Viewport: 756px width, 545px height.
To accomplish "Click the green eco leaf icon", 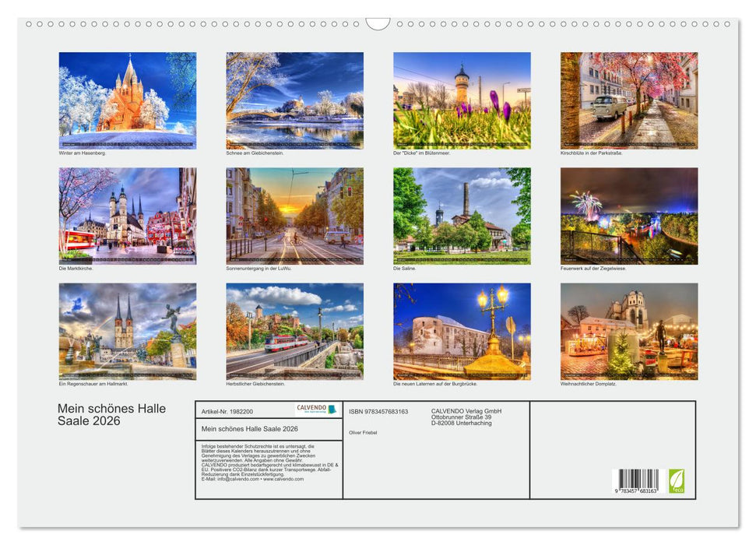I will coord(677,481).
